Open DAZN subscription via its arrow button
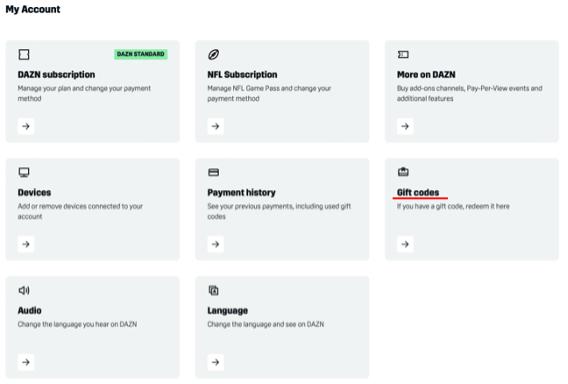Viewport: 568px width, 384px height. [x=26, y=126]
